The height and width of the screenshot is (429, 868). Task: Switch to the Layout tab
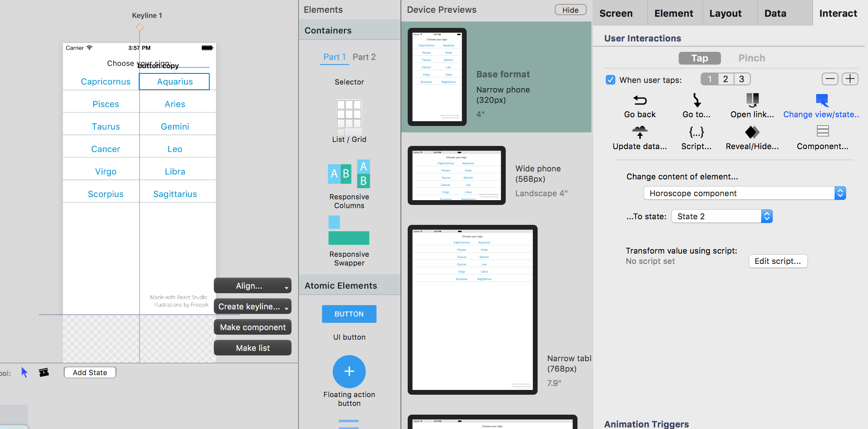(726, 13)
